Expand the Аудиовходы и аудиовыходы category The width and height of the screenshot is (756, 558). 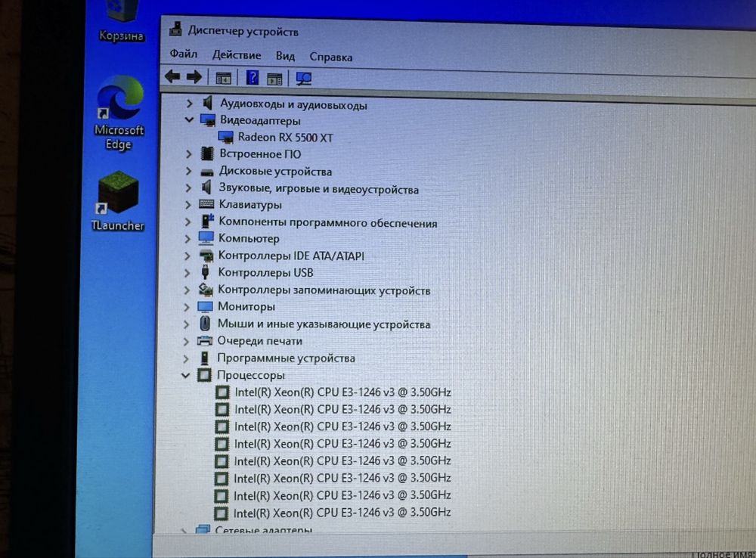tap(189, 104)
